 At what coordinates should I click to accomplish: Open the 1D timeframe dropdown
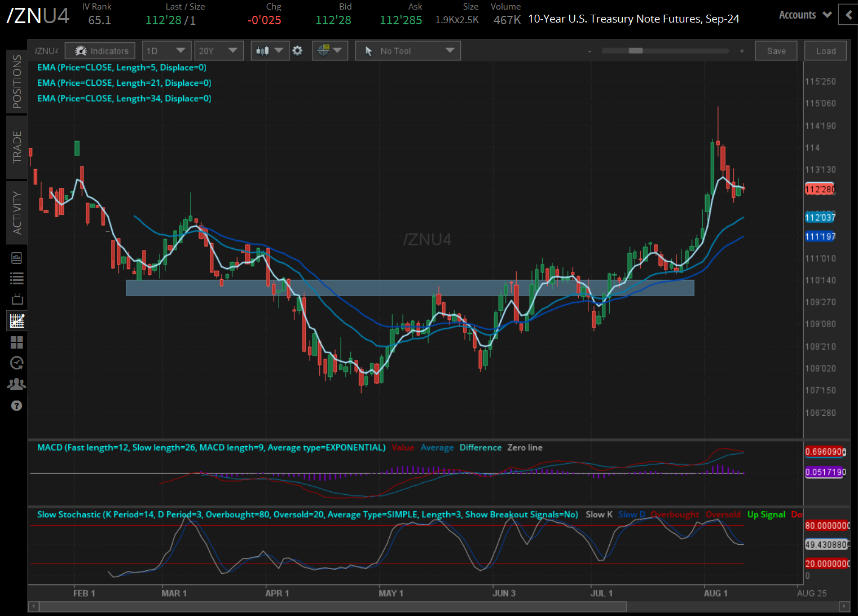click(x=167, y=50)
